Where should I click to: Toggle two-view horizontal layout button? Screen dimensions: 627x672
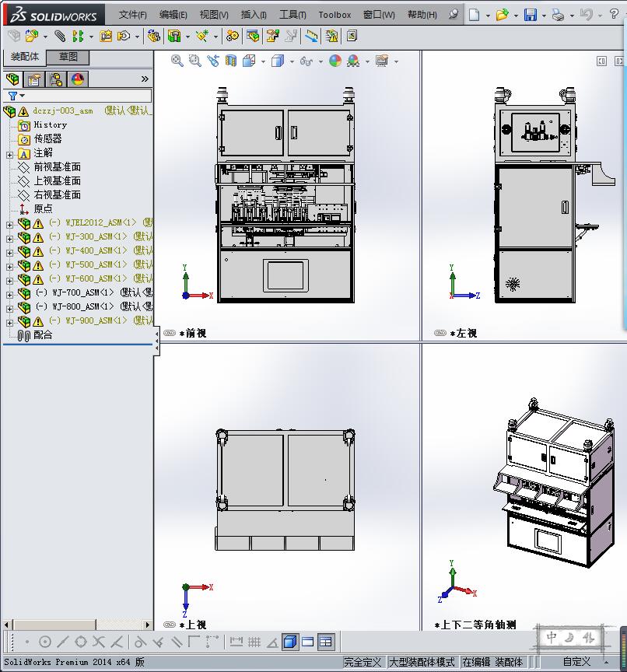(x=308, y=642)
